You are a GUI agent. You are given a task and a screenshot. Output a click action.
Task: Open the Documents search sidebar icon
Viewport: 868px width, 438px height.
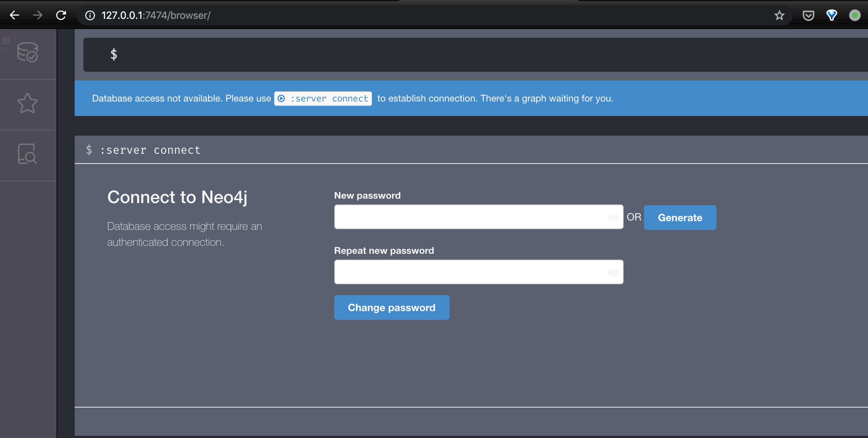tap(28, 154)
